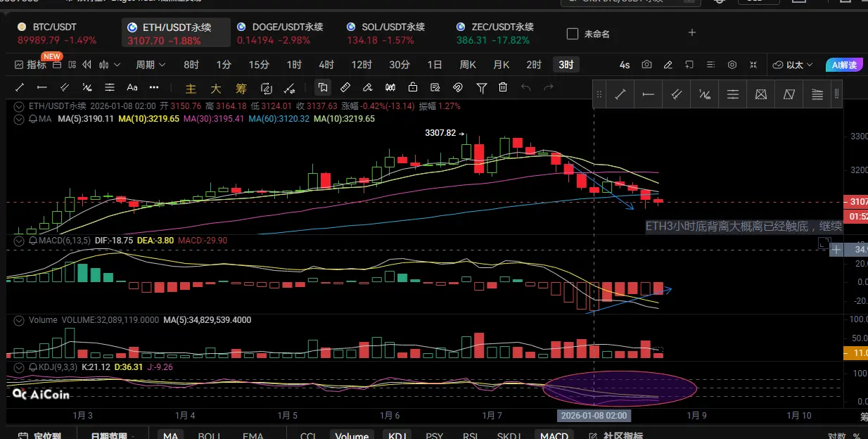Open more drawing tools via three dots
Screen dimensions: 868x439
coord(155,88)
